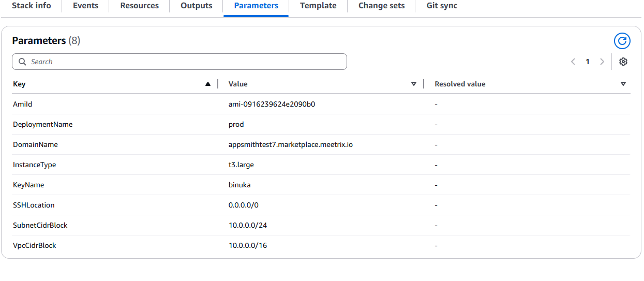Image resolution: width=644 pixels, height=281 pixels.
Task: Select the binuka value
Action: point(239,185)
